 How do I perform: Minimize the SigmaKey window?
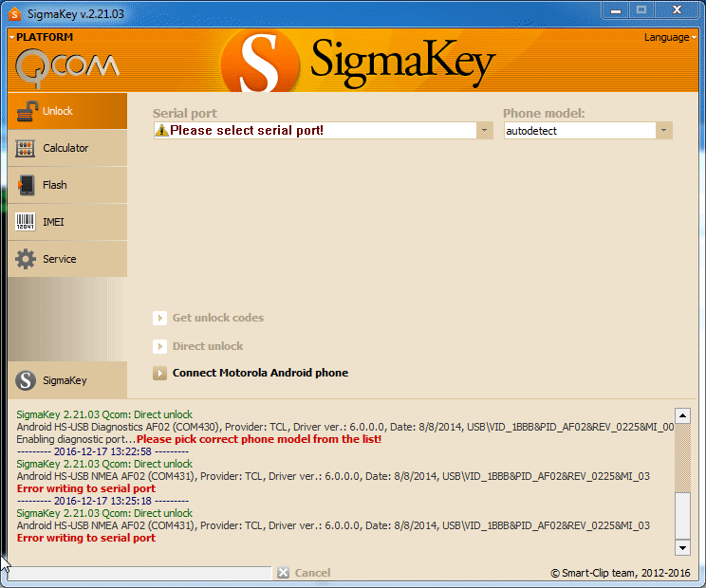[616, 10]
